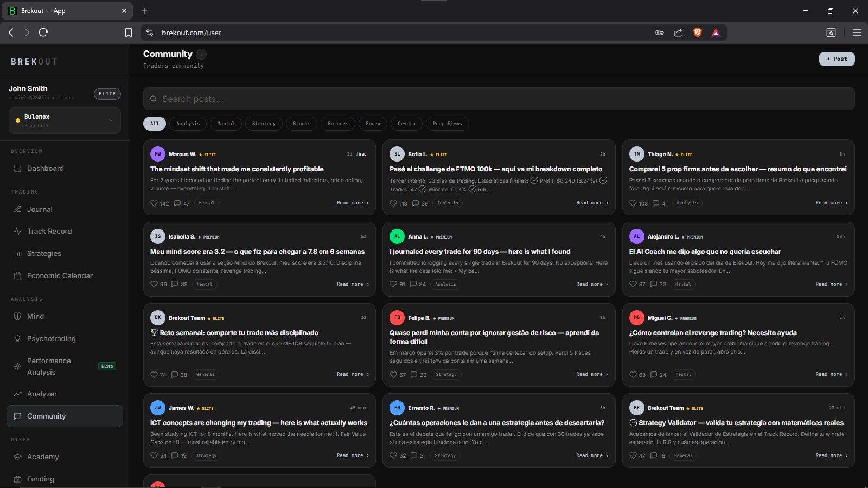The width and height of the screenshot is (868, 488).
Task: Filter posts by Strategy
Action: (264, 124)
